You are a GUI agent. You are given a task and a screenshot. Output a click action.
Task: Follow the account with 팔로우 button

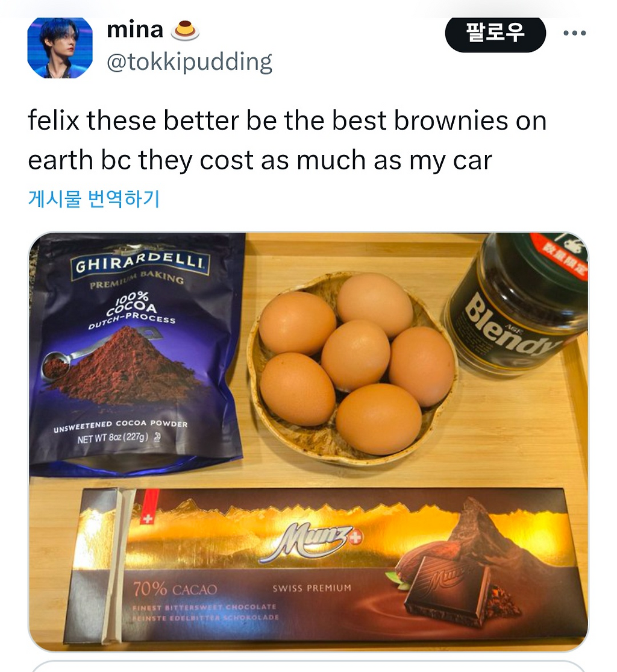[495, 33]
